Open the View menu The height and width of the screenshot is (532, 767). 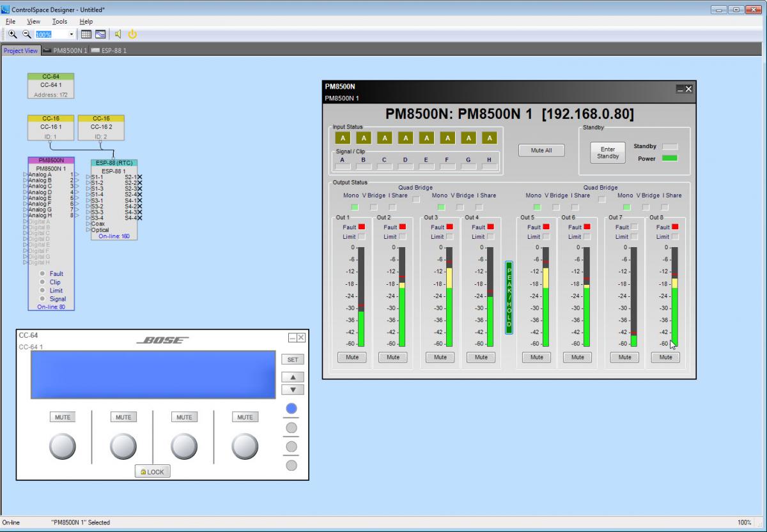33,21
